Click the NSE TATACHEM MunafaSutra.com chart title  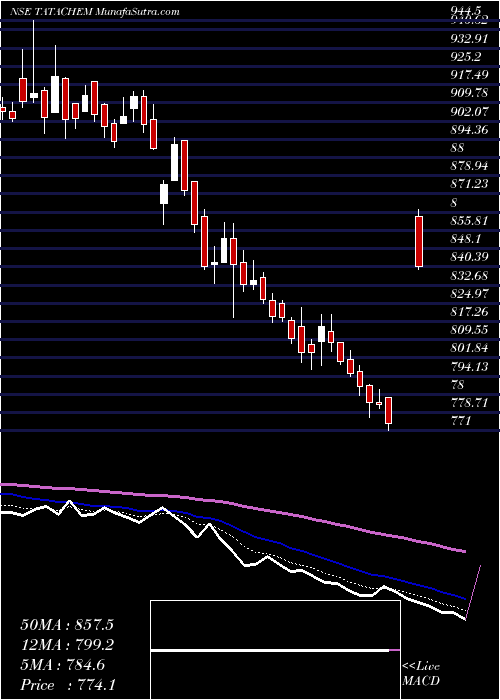coord(95,12)
